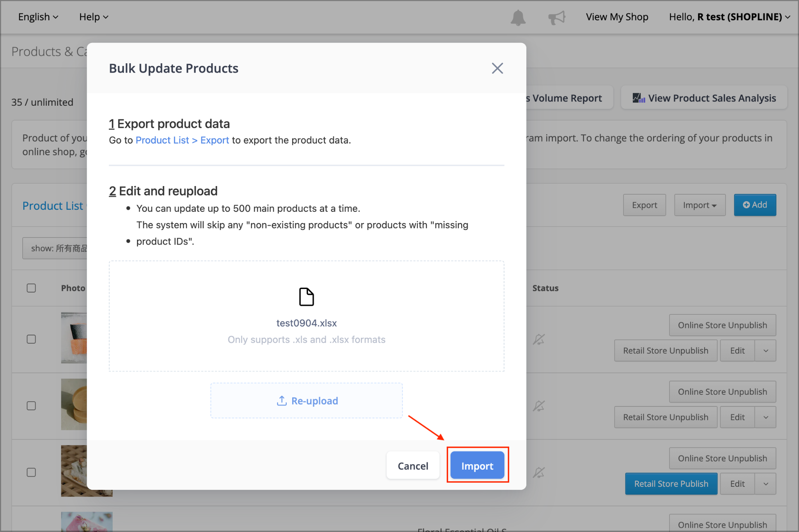The height and width of the screenshot is (532, 799).
Task: Open the Volume Report button
Action: point(569,98)
